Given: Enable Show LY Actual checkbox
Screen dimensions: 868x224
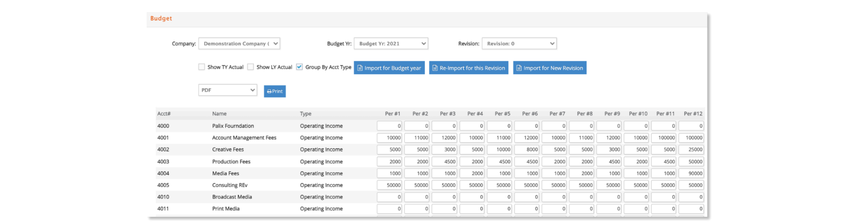Looking at the screenshot, I should click(x=251, y=67).
